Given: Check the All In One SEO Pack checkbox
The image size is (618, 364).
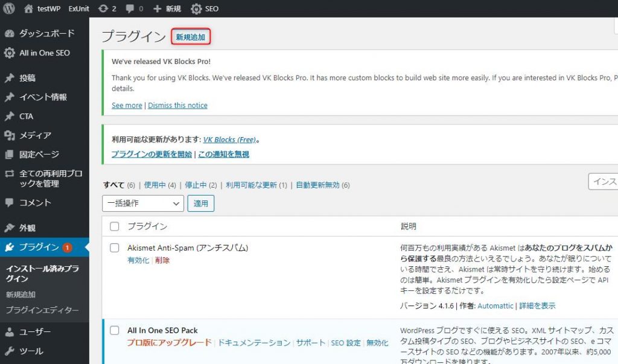Looking at the screenshot, I should click(x=114, y=330).
